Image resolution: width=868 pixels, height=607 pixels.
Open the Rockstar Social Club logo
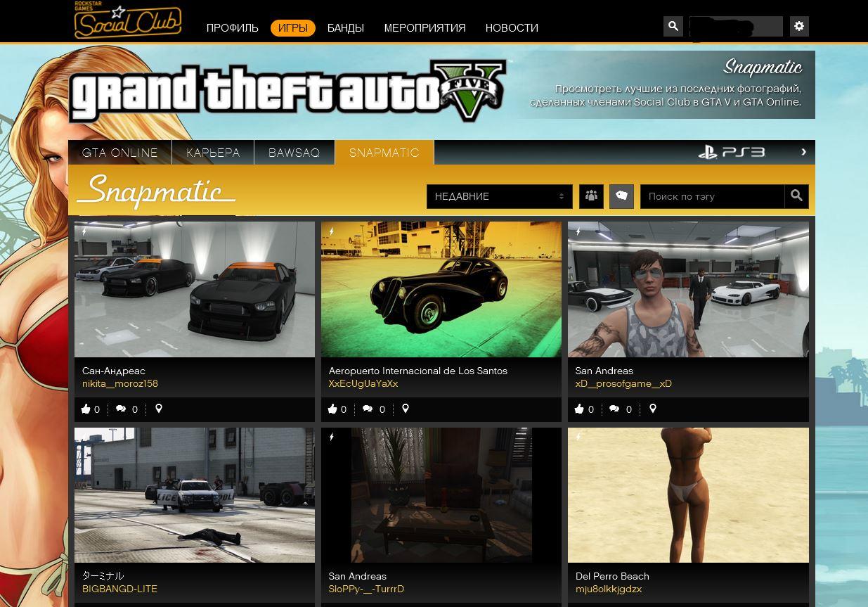[x=128, y=20]
